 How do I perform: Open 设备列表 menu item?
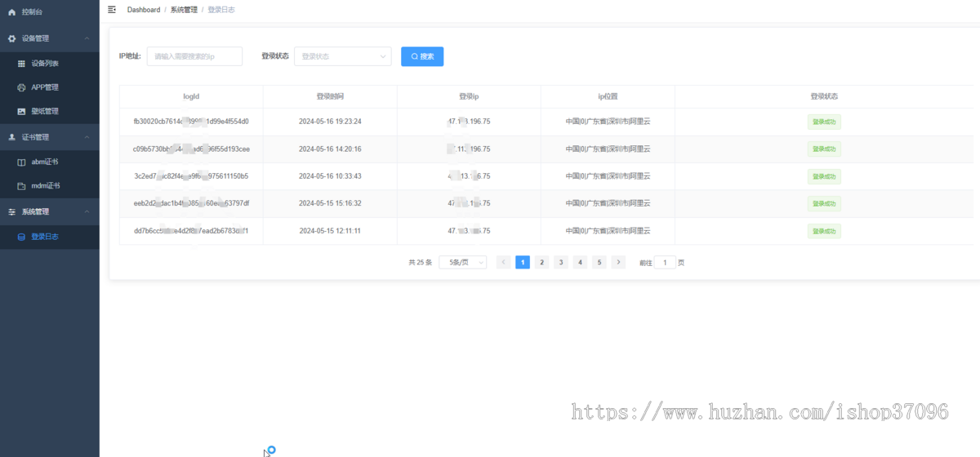[50, 63]
